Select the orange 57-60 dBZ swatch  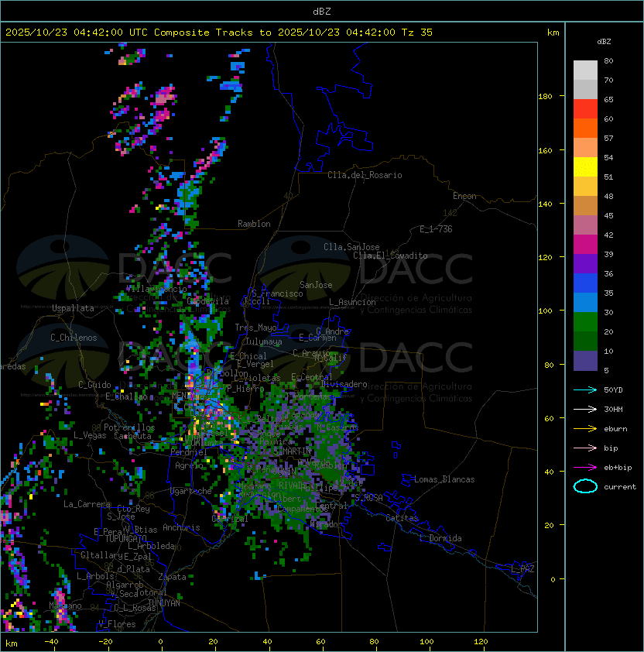click(x=585, y=128)
